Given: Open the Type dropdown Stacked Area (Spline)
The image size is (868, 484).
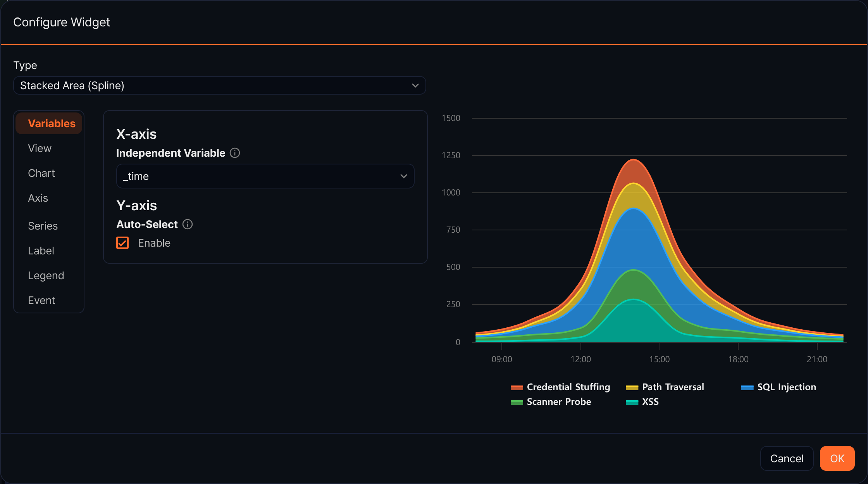Looking at the screenshot, I should 220,85.
